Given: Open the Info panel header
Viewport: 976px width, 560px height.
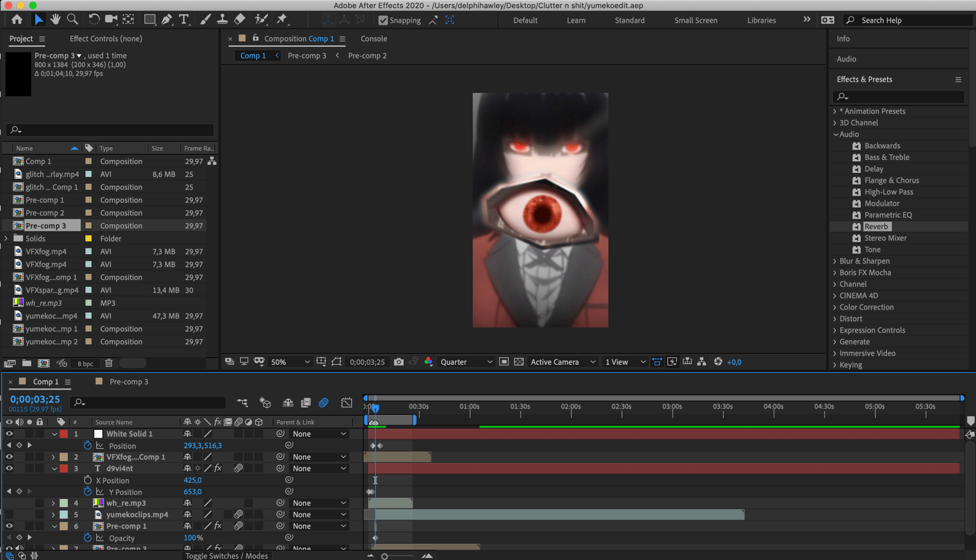Looking at the screenshot, I should pyautogui.click(x=843, y=38).
